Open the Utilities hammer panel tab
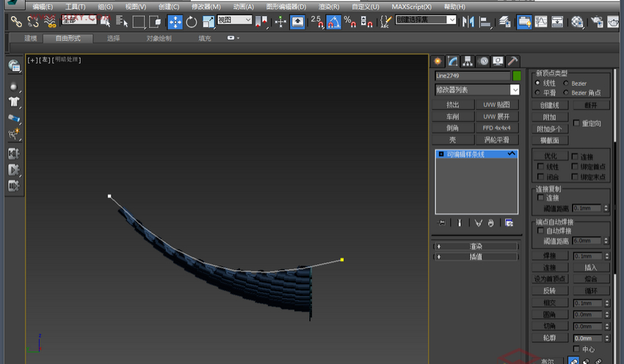Viewport: 624px width, 364px height. click(513, 61)
